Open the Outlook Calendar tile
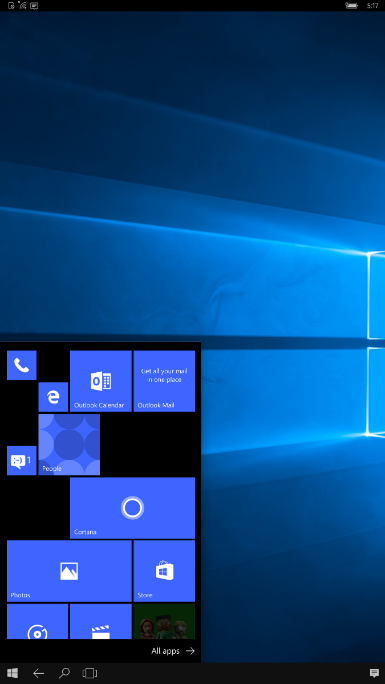This screenshot has height=684, width=385. (101, 381)
